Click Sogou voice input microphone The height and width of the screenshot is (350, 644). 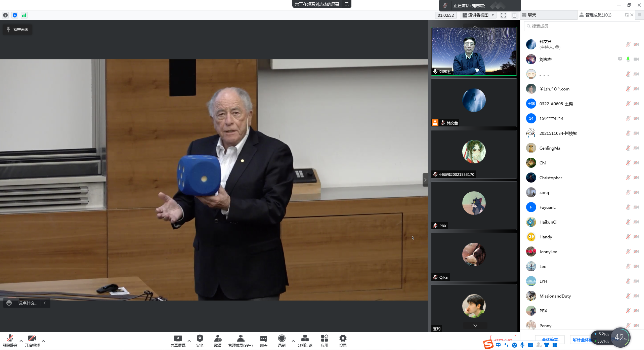click(522, 345)
